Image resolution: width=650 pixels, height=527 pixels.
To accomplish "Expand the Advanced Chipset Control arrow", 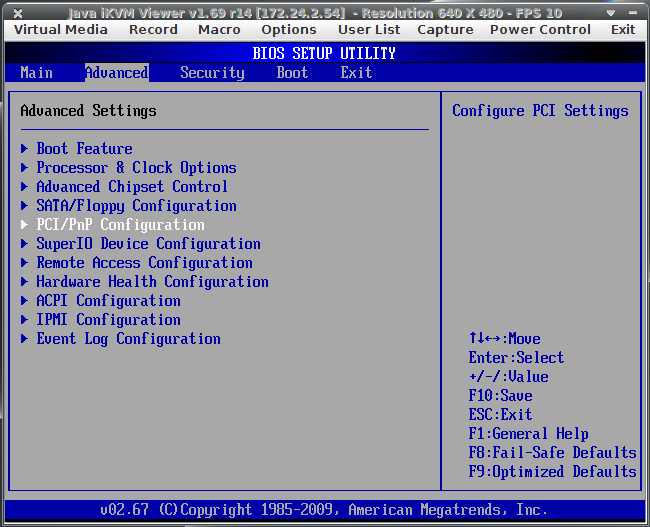I will click(x=26, y=187).
